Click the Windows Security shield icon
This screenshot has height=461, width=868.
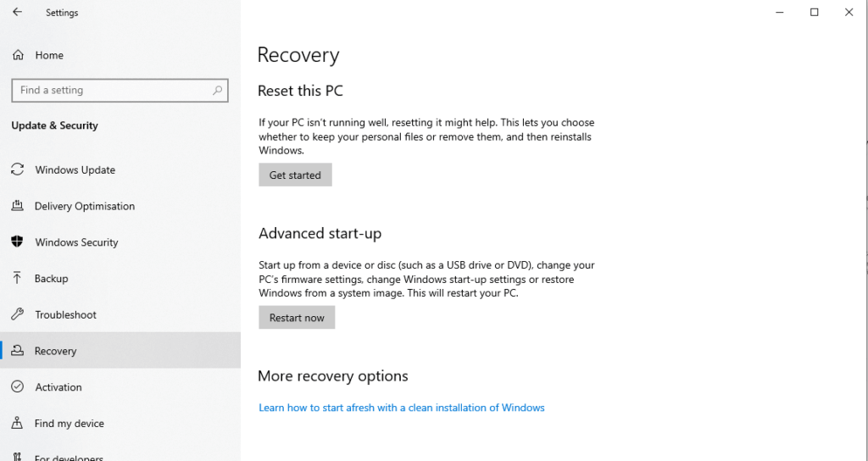(x=17, y=242)
